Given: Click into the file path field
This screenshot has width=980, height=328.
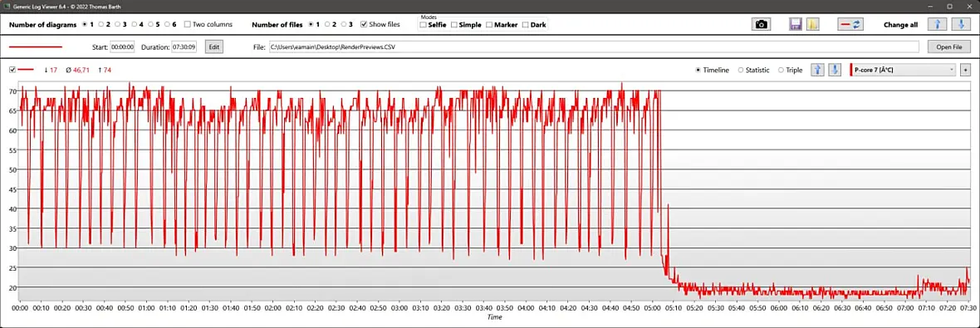Looking at the screenshot, I should point(594,47).
